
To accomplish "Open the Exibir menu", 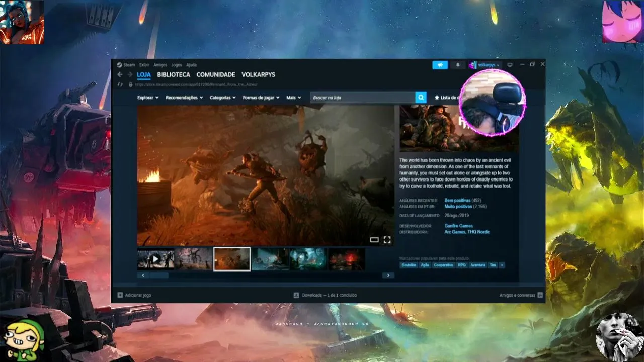I will point(144,65).
